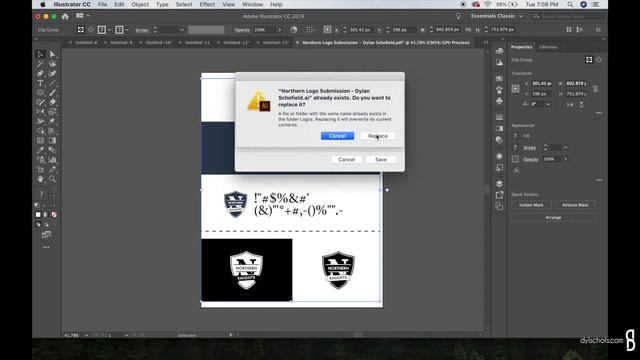The height and width of the screenshot is (360, 640).
Task: Expand the Opacity arrow in control bar
Action: [280, 30]
